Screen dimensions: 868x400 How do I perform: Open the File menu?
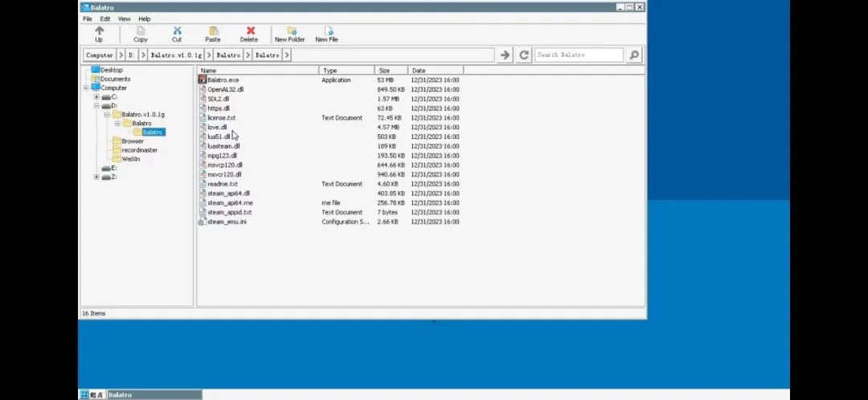click(88, 18)
